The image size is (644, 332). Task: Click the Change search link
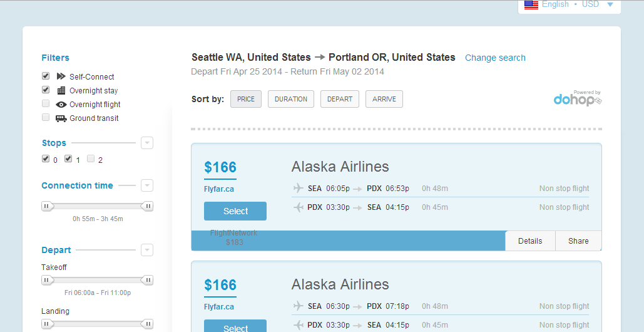495,58
